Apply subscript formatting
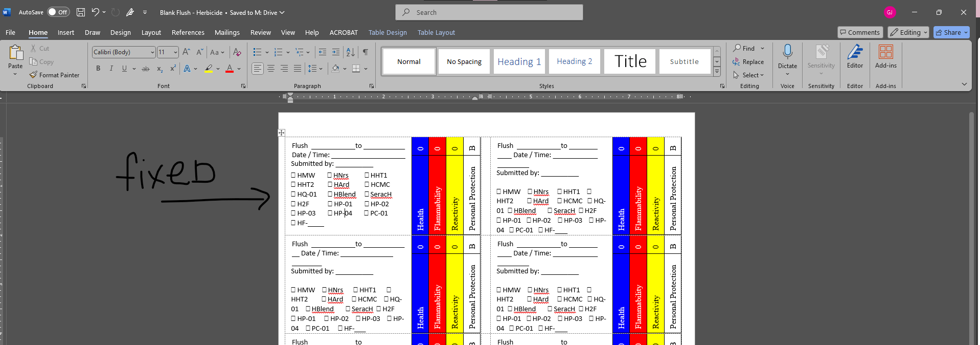Screen dimensions: 980x345 pyautogui.click(x=159, y=68)
